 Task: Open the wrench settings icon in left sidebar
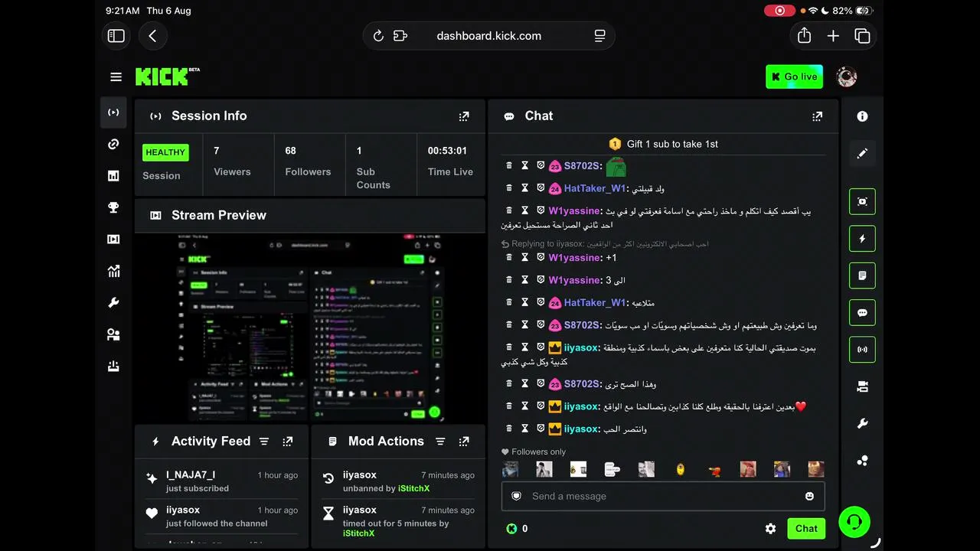(x=113, y=303)
